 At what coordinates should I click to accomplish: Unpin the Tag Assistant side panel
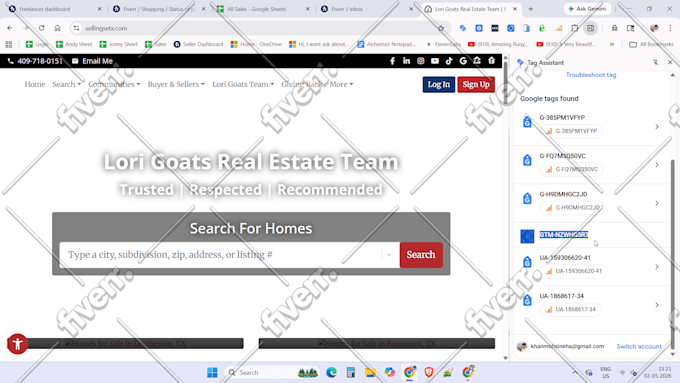(656, 62)
